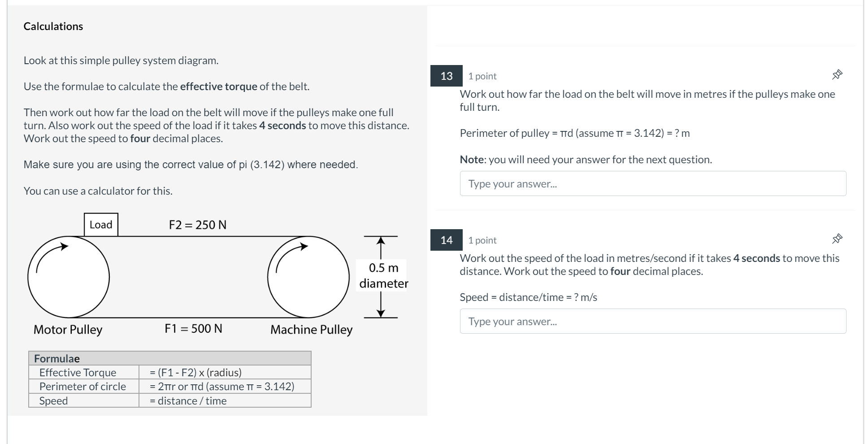Click the Load box in the diagram
This screenshot has height=444, width=868.
click(100, 224)
